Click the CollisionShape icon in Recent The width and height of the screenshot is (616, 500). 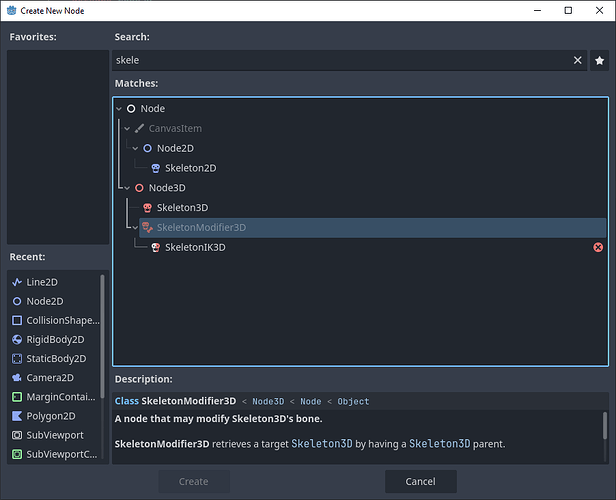click(x=17, y=321)
